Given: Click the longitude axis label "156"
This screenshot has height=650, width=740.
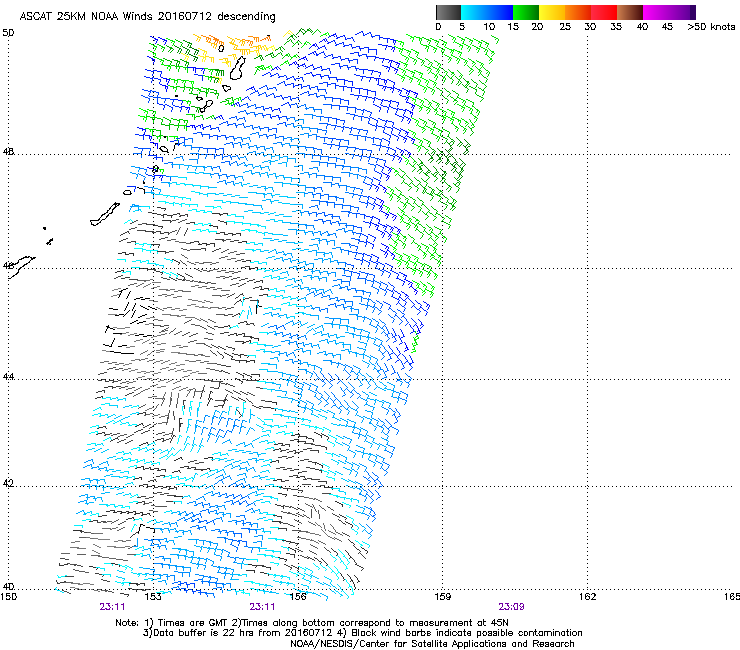Looking at the screenshot, I should (298, 596).
